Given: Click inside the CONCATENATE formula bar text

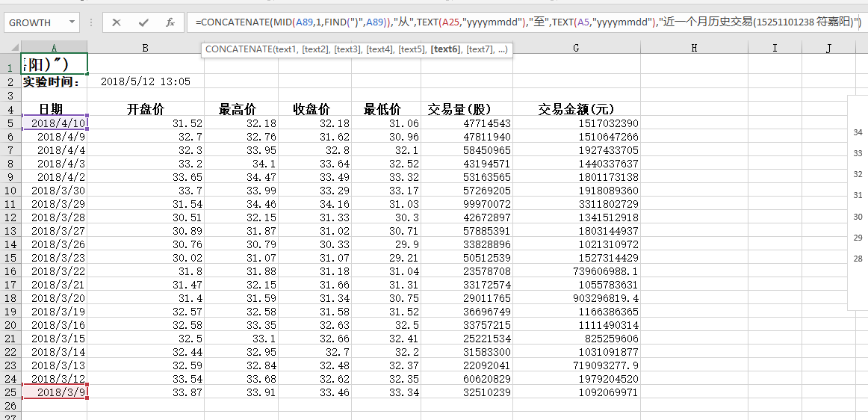Looking at the screenshot, I should 523,22.
